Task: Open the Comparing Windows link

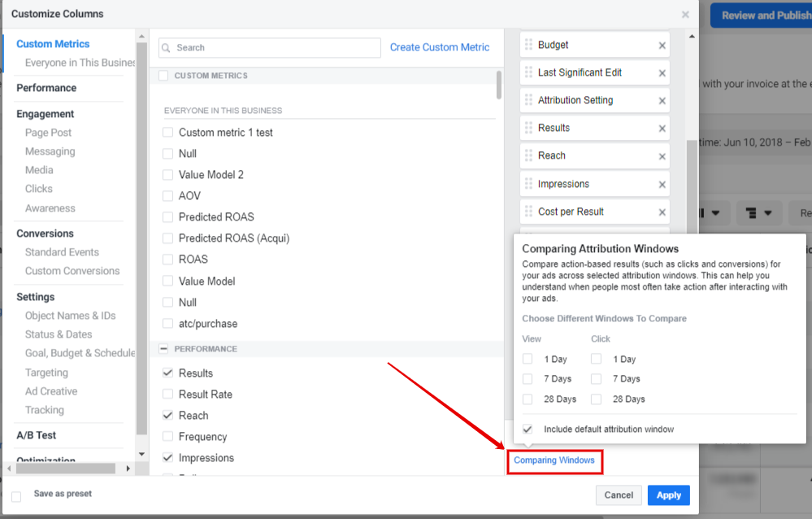Action: click(554, 460)
